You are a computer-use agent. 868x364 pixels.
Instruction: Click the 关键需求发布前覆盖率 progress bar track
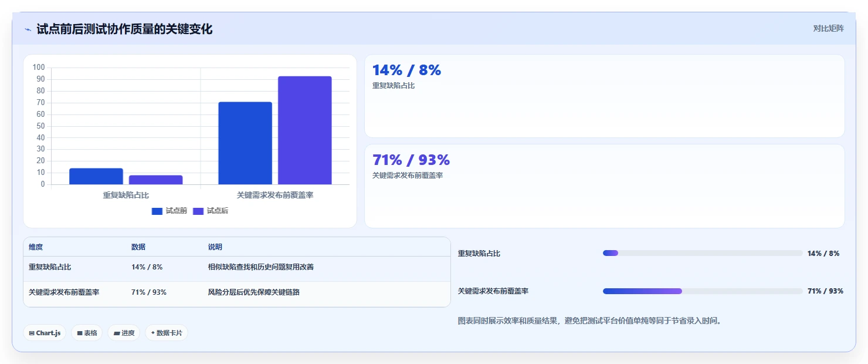(x=703, y=291)
